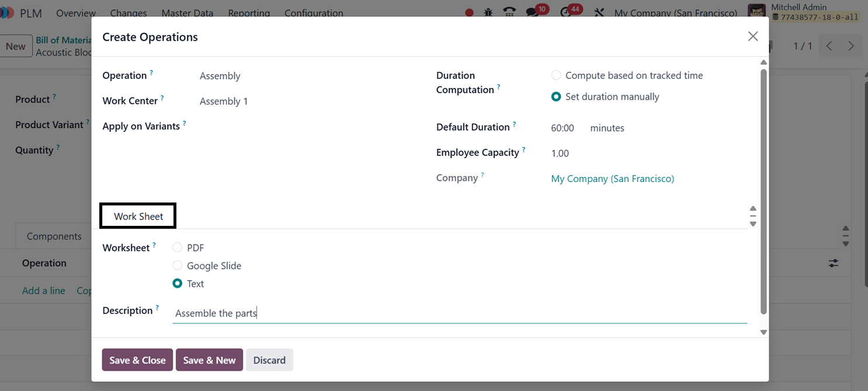Open the conversations messages icon
This screenshot has width=868, height=391.
(x=532, y=12)
